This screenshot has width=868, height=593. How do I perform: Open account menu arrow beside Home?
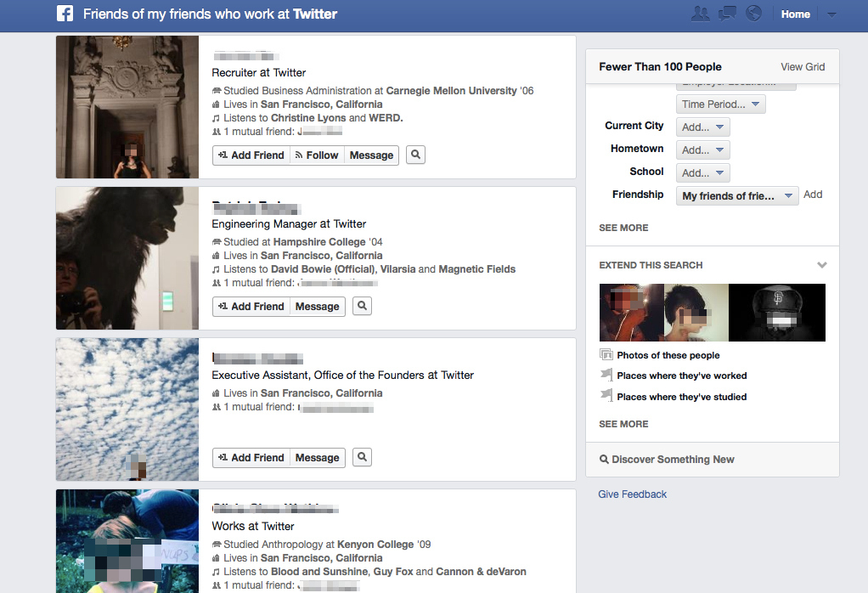click(831, 15)
